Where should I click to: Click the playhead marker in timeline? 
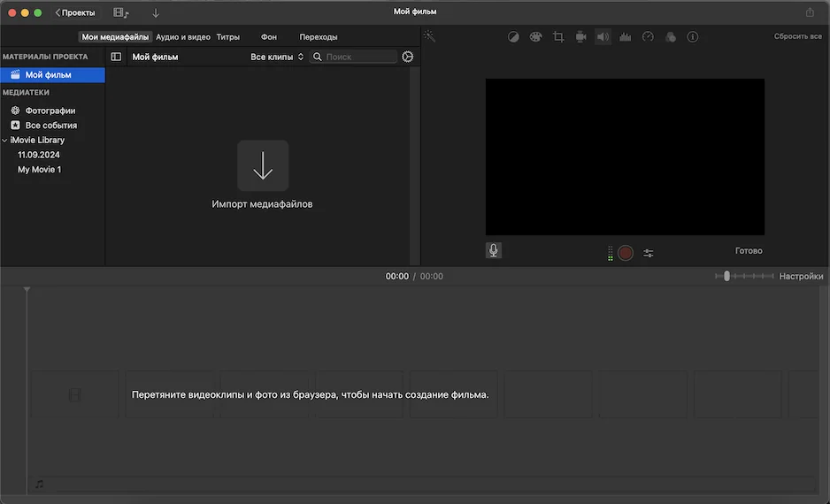(27, 289)
